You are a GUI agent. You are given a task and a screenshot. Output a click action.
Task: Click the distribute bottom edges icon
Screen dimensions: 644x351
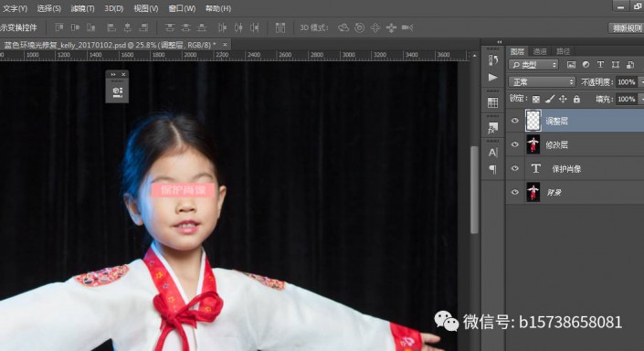[x=202, y=27]
